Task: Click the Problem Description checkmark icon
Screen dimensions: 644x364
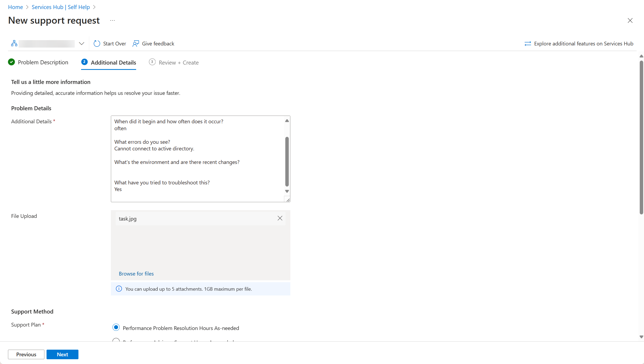Action: pos(11,62)
